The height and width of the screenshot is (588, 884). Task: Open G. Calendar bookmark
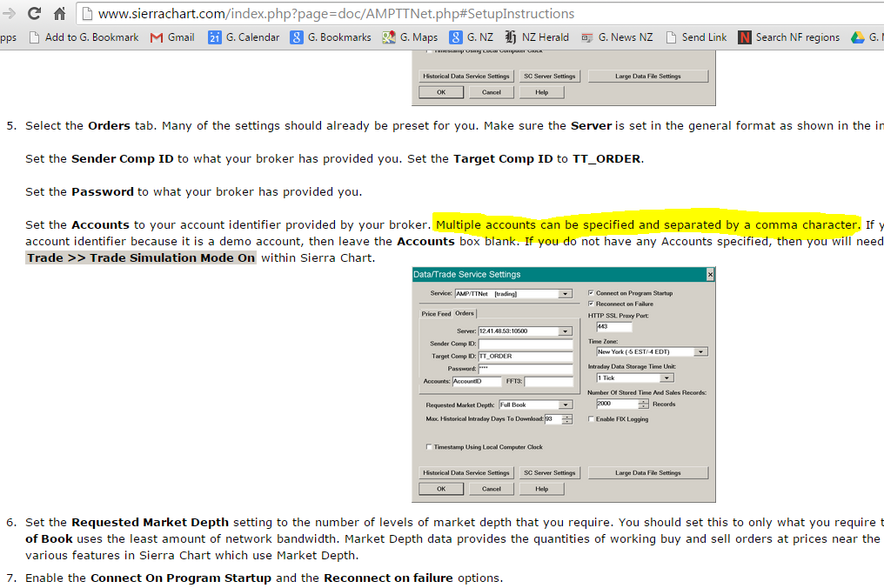point(244,37)
